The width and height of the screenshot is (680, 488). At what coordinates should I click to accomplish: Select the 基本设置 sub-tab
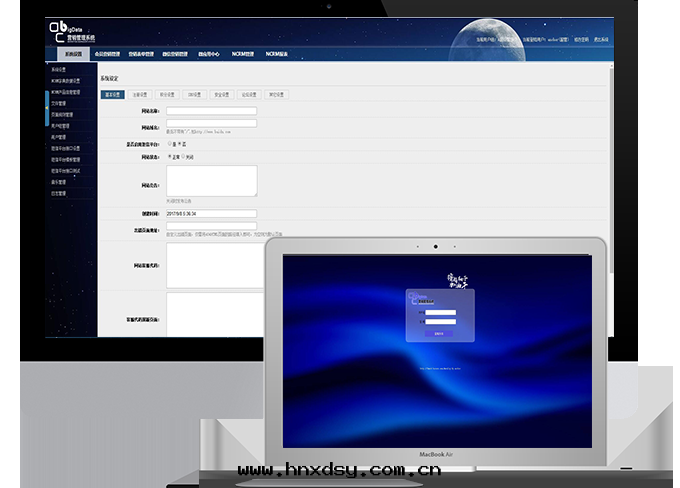click(x=113, y=95)
